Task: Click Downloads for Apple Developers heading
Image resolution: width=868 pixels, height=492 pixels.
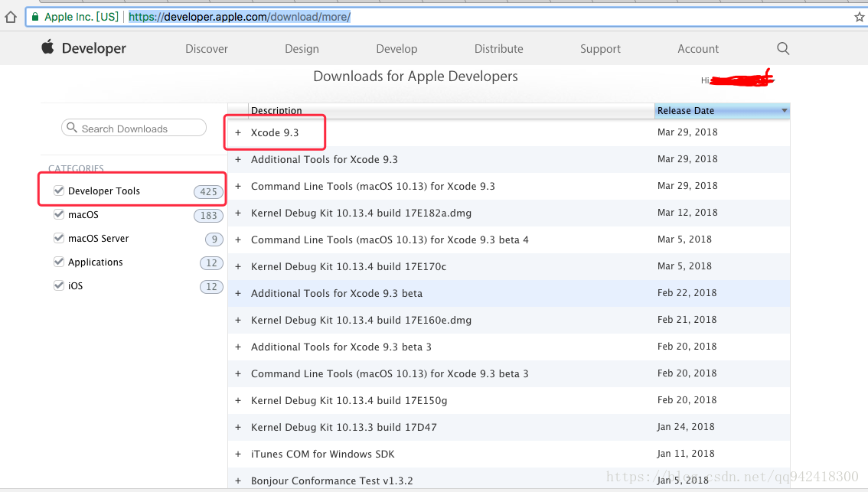Action: (x=416, y=77)
